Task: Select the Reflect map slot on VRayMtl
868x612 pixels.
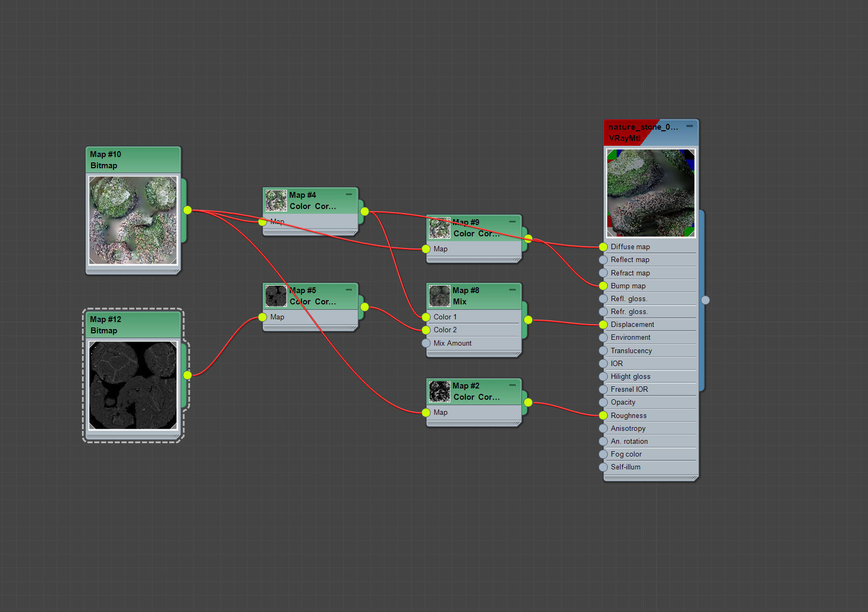Action: coord(651,260)
